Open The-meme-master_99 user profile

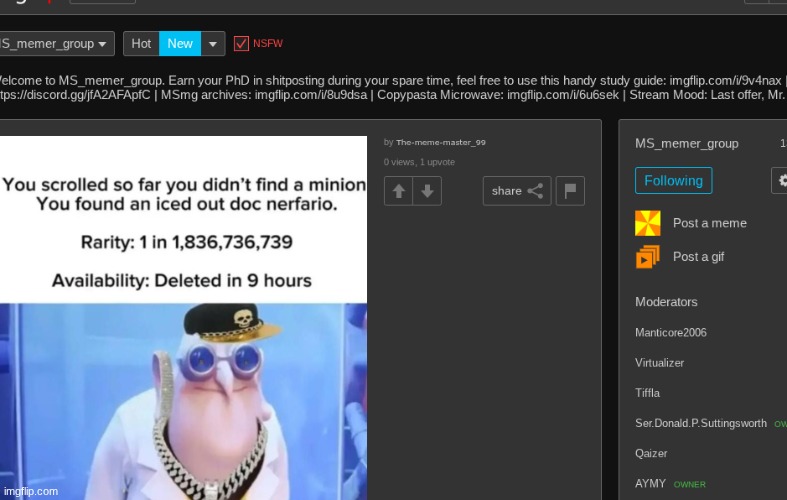441,143
